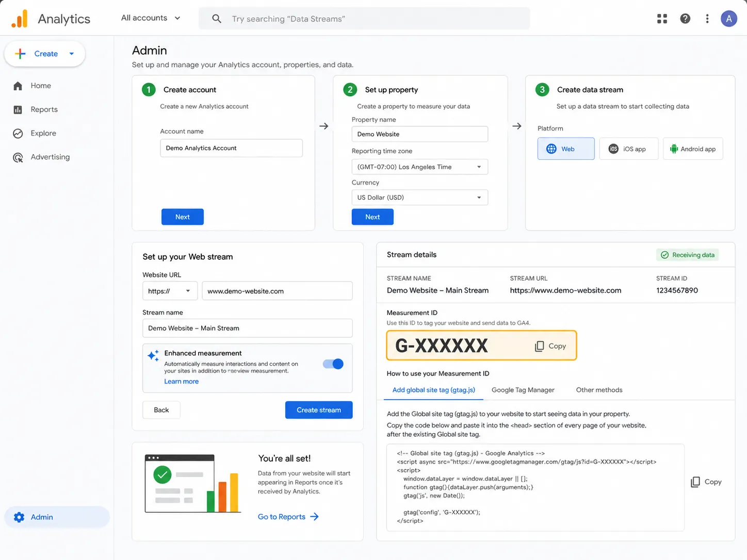
Task: Follow the Go to Reports link
Action: (288, 517)
